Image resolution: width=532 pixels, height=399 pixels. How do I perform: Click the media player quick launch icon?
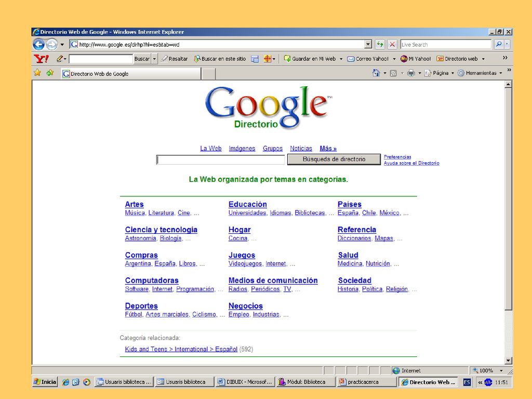(87, 382)
